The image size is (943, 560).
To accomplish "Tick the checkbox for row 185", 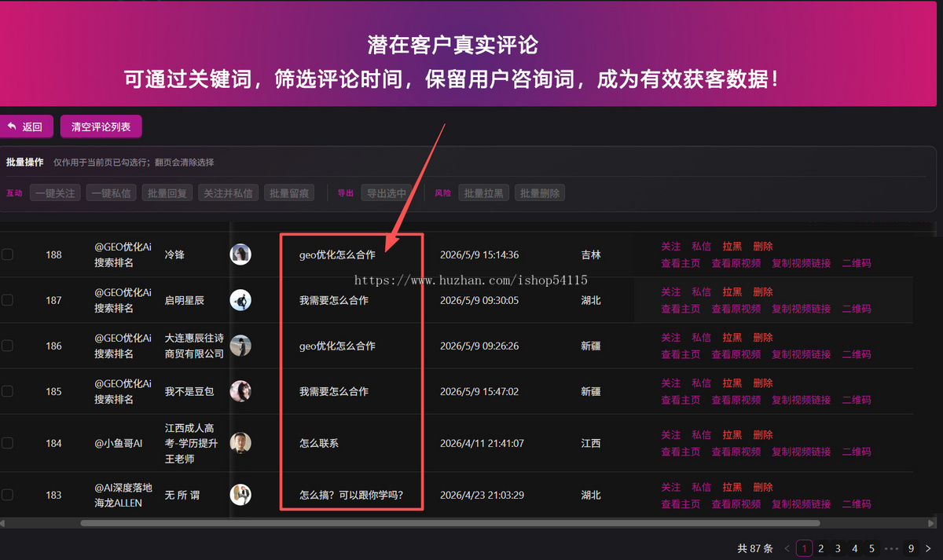I will pyautogui.click(x=7, y=391).
